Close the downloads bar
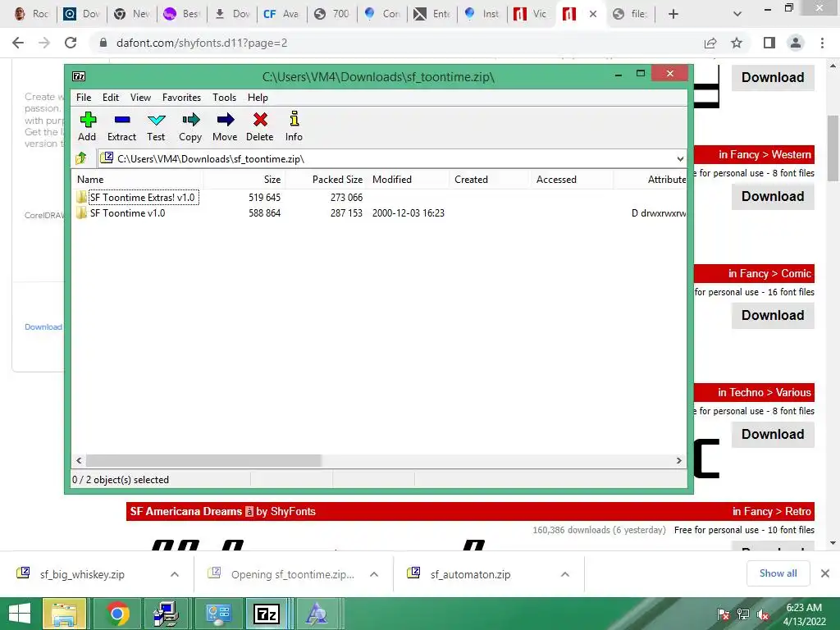Viewport: 840px width, 630px height. pyautogui.click(x=825, y=573)
